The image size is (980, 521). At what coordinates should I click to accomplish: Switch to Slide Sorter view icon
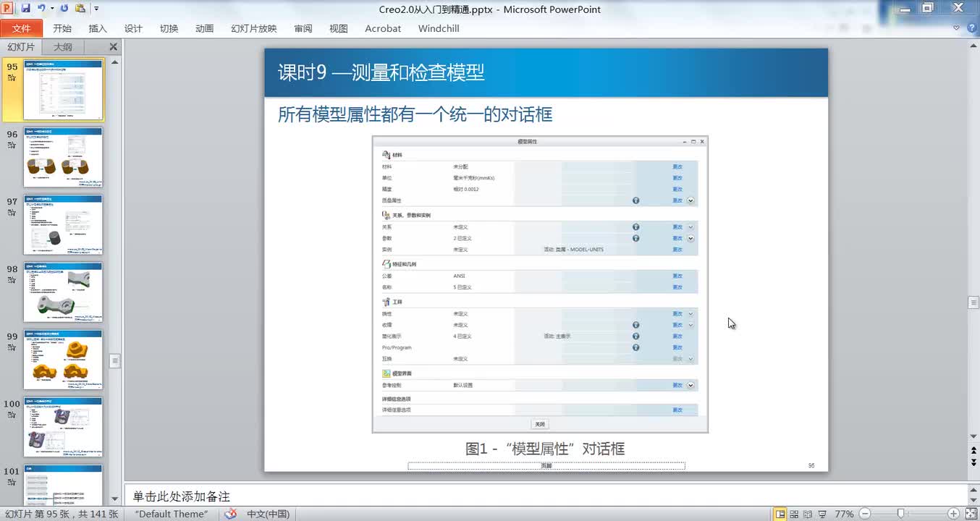(x=794, y=514)
